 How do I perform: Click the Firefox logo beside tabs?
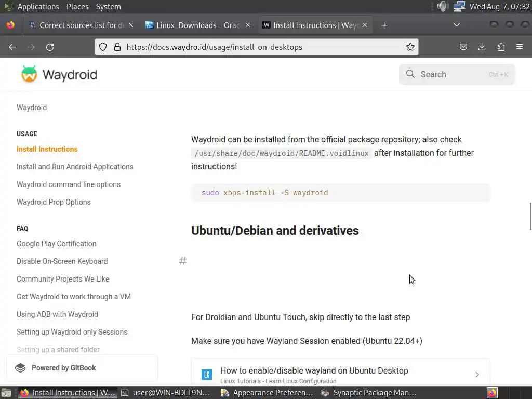[10, 25]
